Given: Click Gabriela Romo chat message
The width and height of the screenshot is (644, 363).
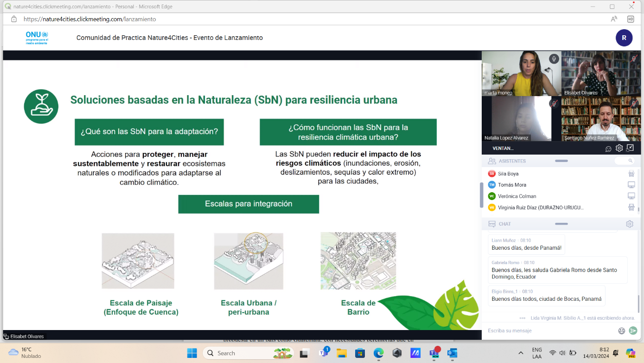Looking at the screenshot, I should (558, 270).
